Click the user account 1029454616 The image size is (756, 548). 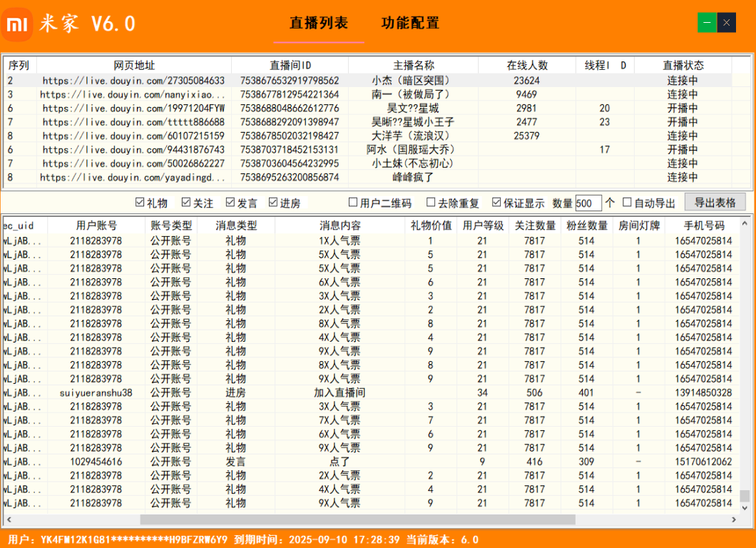[96, 462]
